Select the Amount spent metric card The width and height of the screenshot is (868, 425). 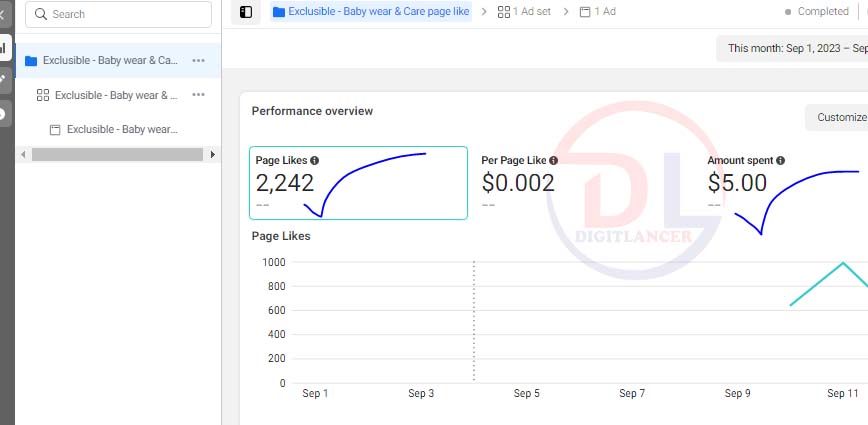[x=785, y=183]
